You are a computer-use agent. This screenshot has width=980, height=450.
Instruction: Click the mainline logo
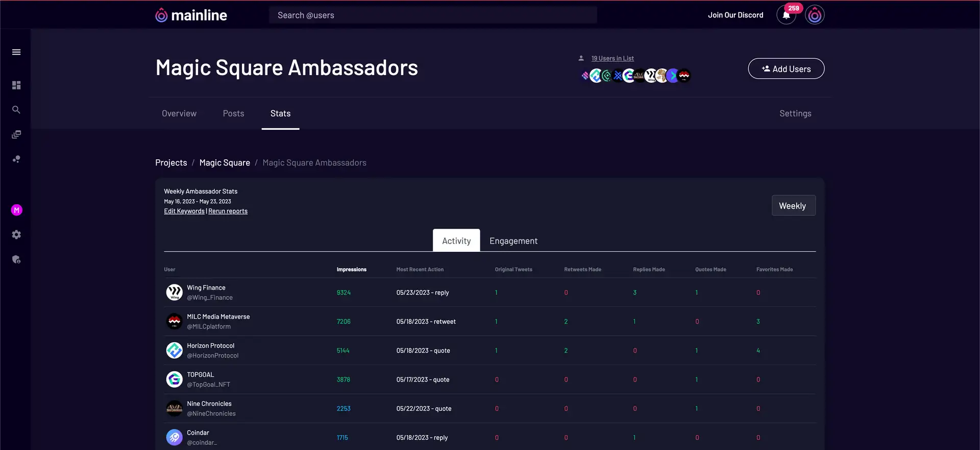coord(191,15)
